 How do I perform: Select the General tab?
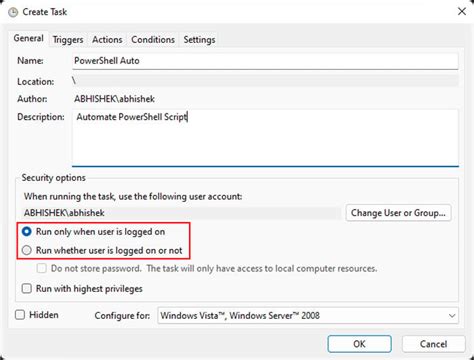[x=29, y=38]
